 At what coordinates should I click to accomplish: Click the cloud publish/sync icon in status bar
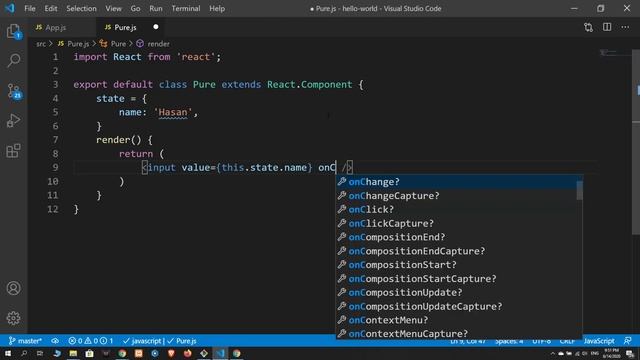point(55,341)
